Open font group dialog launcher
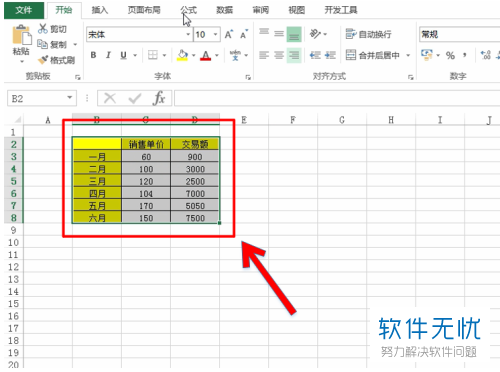This screenshot has width=500, height=372. pyautogui.click(x=248, y=77)
